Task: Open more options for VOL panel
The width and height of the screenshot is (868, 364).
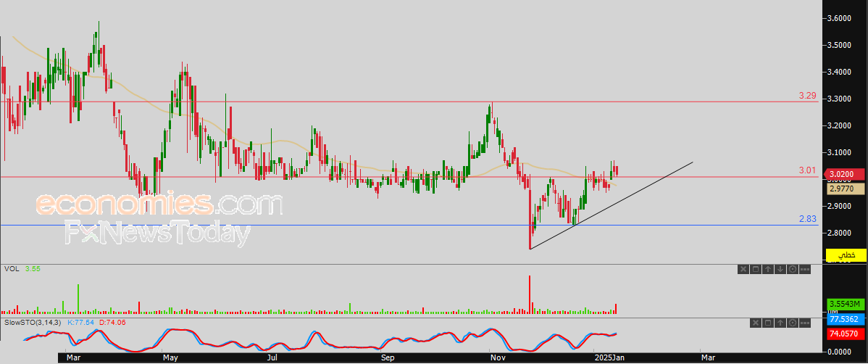Action: click(805, 269)
